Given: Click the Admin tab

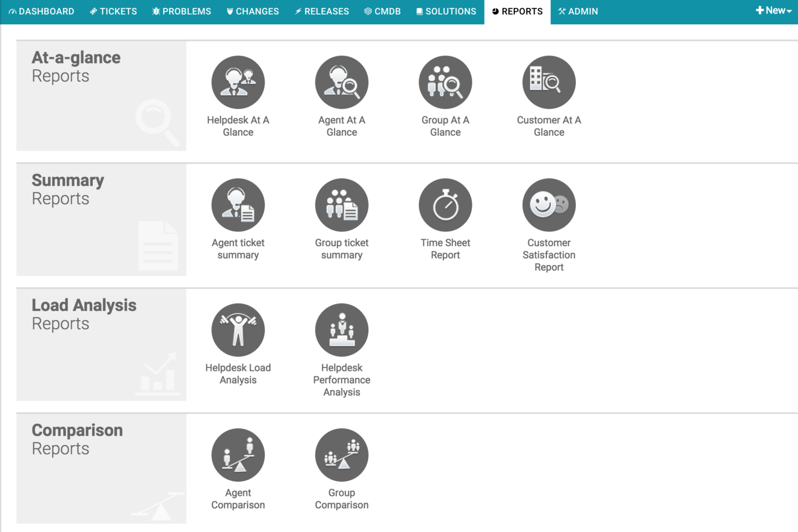Looking at the screenshot, I should pyautogui.click(x=578, y=11).
